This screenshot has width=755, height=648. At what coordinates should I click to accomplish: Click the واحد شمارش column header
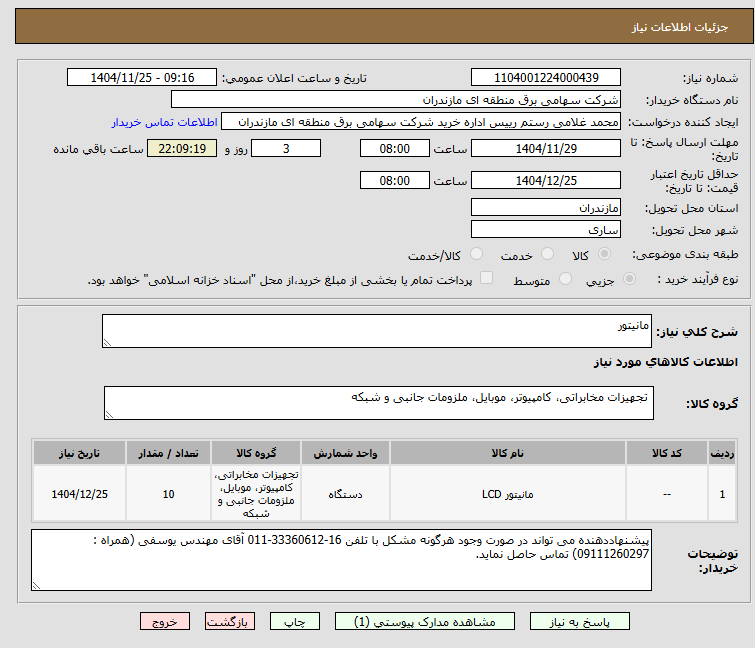[x=345, y=453]
